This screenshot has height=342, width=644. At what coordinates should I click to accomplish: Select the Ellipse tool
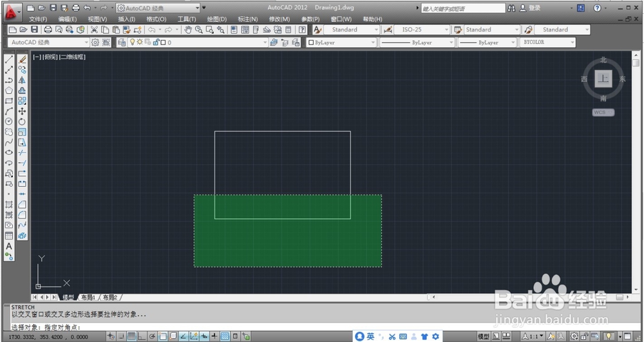8,152
